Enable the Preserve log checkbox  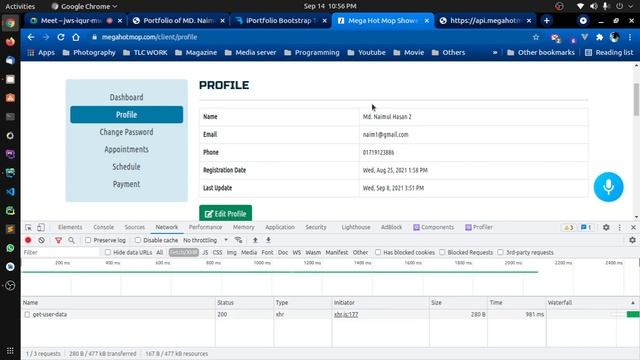coord(88,240)
